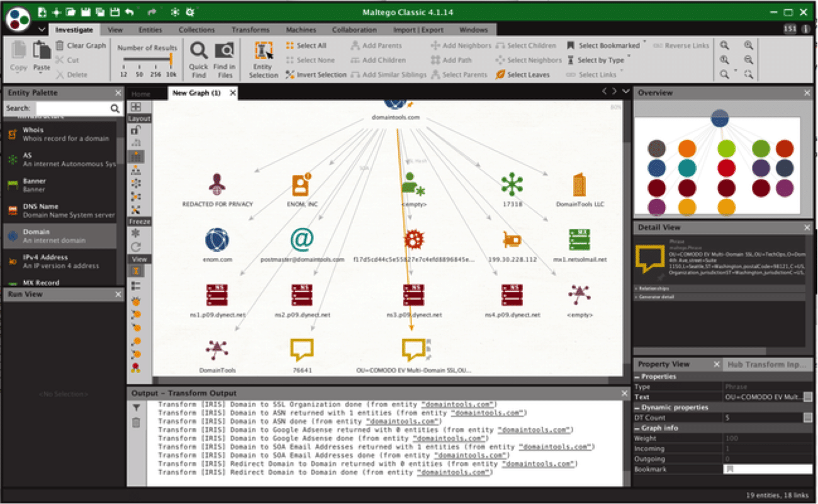The height and width of the screenshot is (504, 818).
Task: Click last domaintools.com link in Output
Action: [454, 472]
